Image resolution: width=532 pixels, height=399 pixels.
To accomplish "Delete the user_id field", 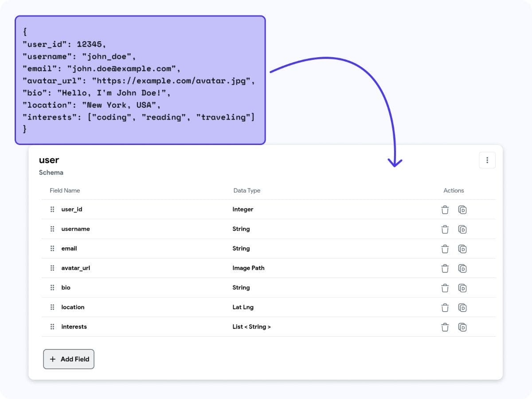I will pos(445,210).
